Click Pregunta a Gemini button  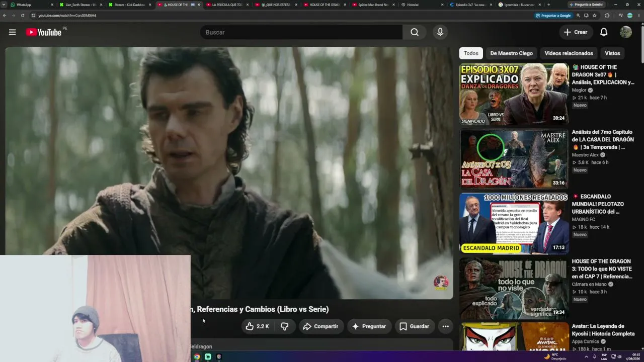tap(587, 5)
